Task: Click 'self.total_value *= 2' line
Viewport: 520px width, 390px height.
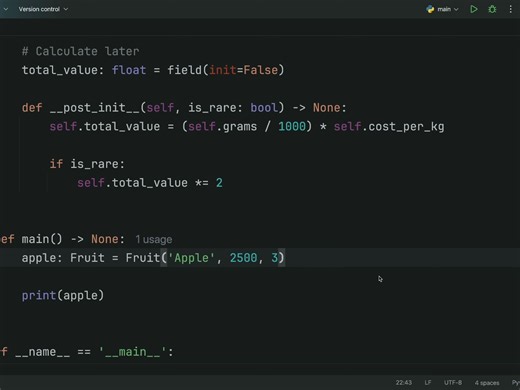Action: (x=150, y=183)
